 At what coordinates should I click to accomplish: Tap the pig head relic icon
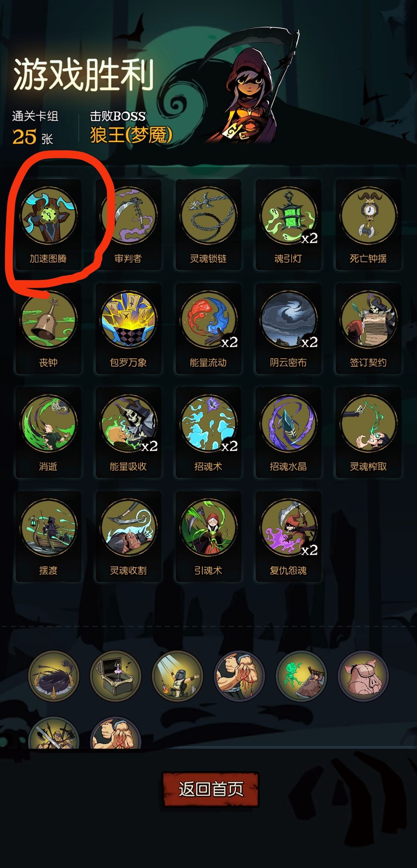[363, 676]
